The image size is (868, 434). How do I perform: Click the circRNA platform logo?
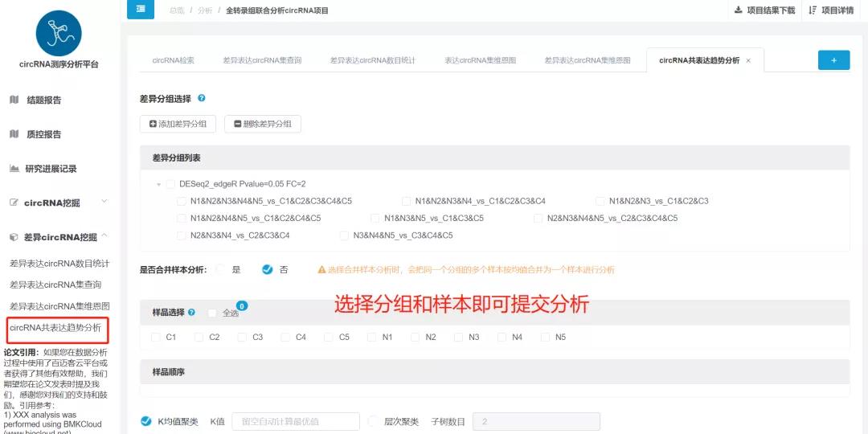coord(59,33)
